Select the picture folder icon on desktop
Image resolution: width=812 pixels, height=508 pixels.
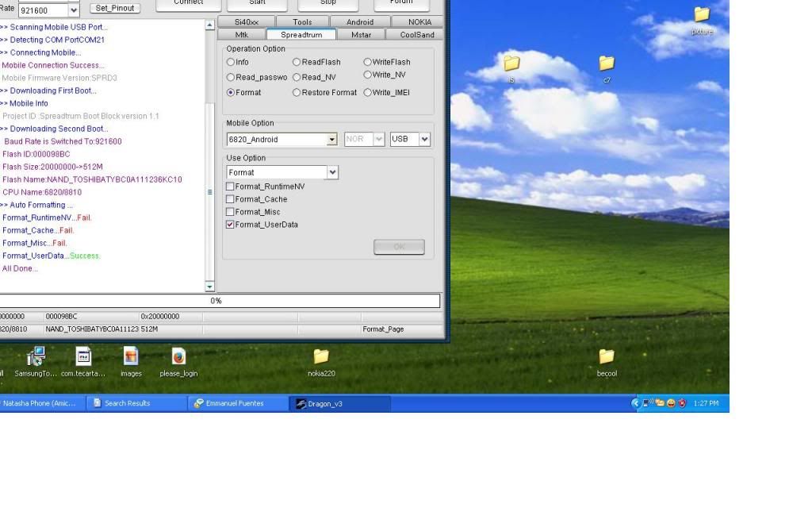pos(702,14)
